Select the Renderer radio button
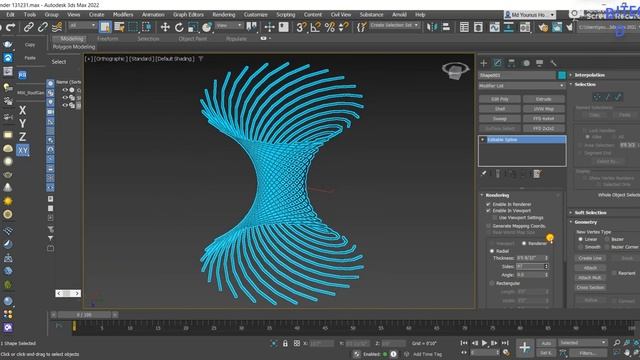The image size is (640, 360). tap(524, 243)
